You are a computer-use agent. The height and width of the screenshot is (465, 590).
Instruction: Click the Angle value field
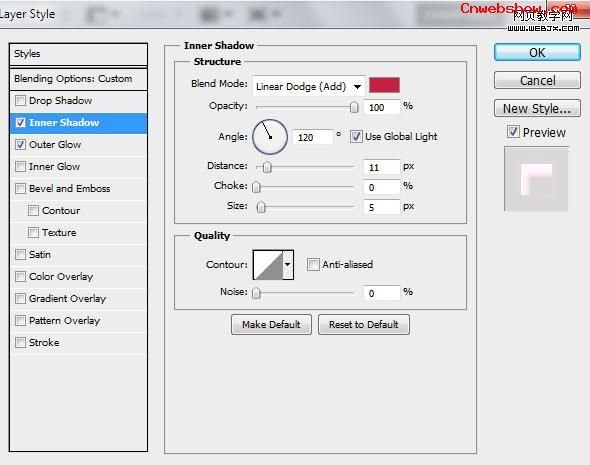click(313, 137)
